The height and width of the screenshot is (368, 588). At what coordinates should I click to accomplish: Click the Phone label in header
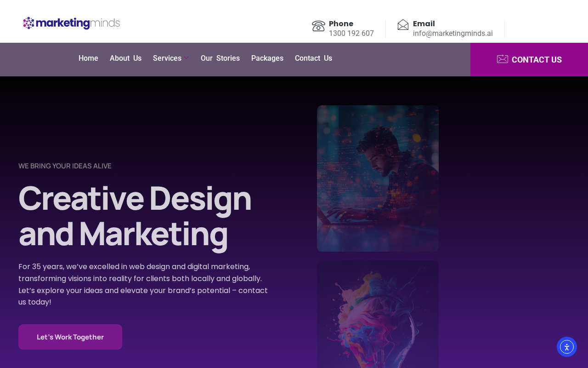click(341, 23)
